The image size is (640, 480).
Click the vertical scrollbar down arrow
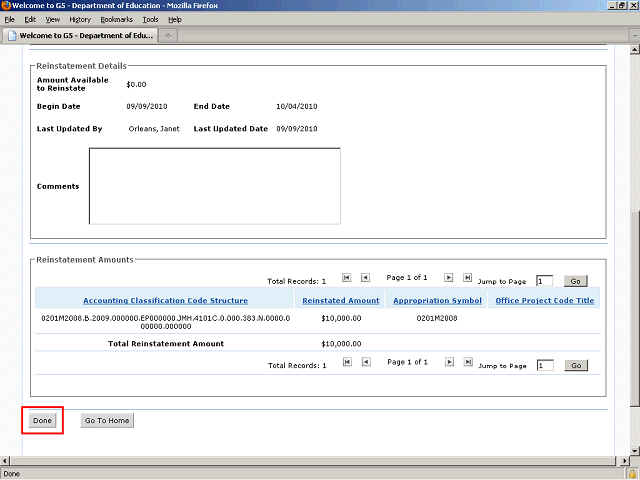[x=634, y=451]
